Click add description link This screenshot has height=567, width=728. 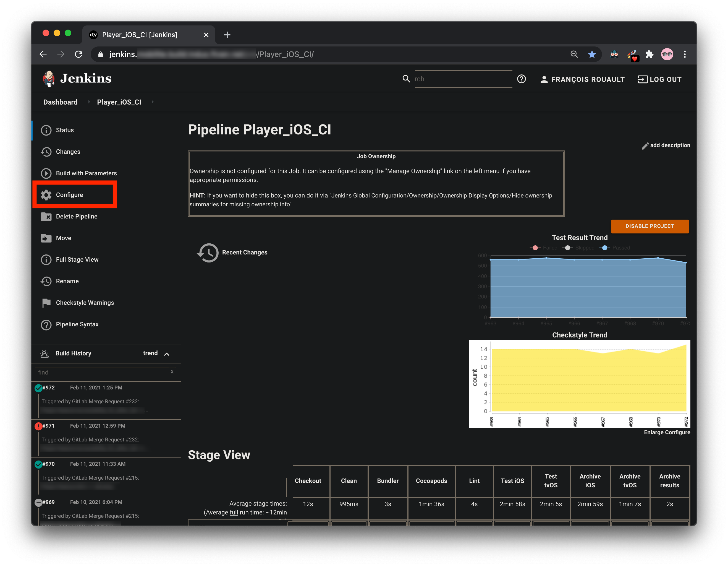[670, 145]
